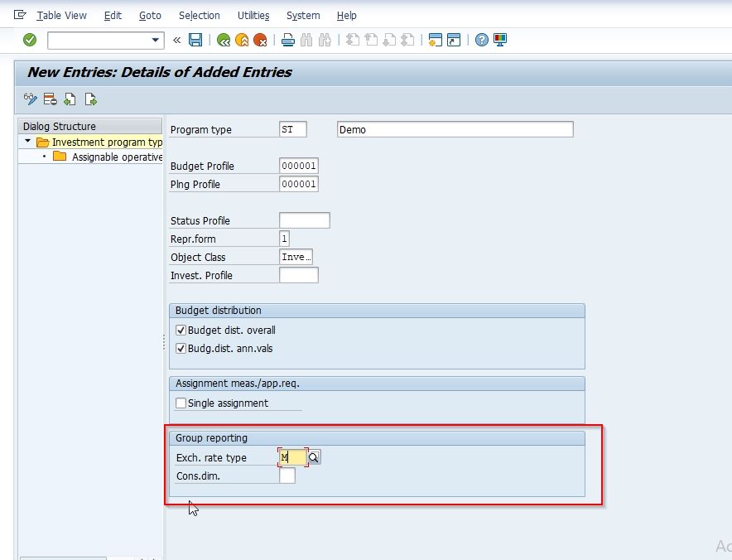Click the Plng Profile field
This screenshot has width=732, height=560.
point(299,184)
